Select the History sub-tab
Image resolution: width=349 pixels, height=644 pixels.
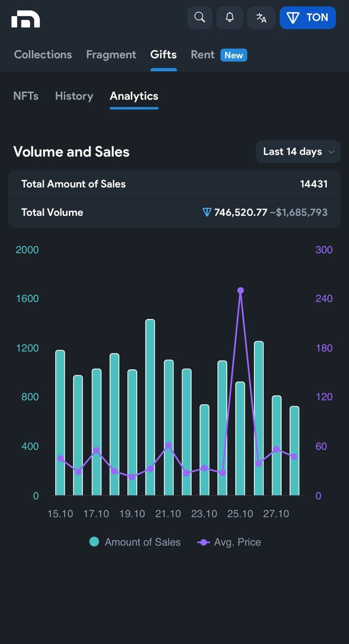tap(74, 96)
